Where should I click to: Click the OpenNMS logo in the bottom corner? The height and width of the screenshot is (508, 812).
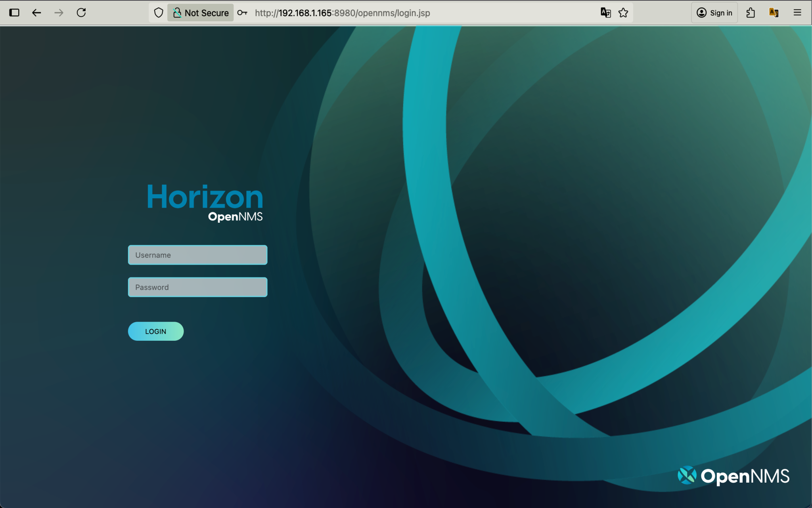point(733,476)
